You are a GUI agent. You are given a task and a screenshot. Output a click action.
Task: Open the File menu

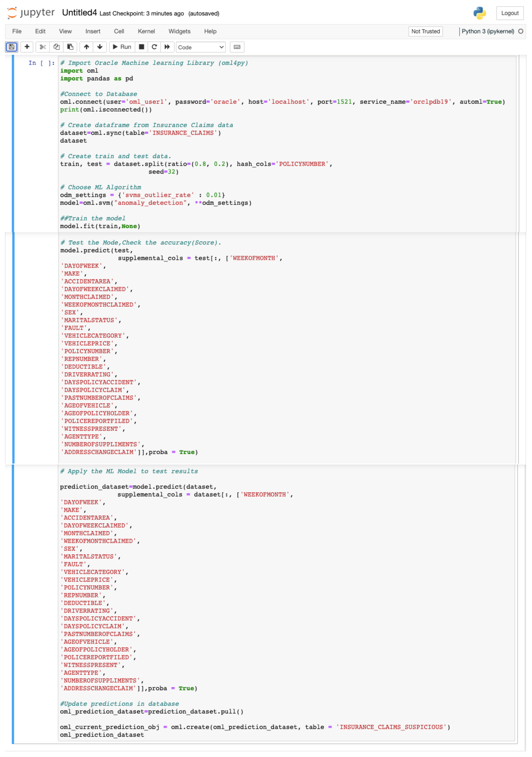17,31
